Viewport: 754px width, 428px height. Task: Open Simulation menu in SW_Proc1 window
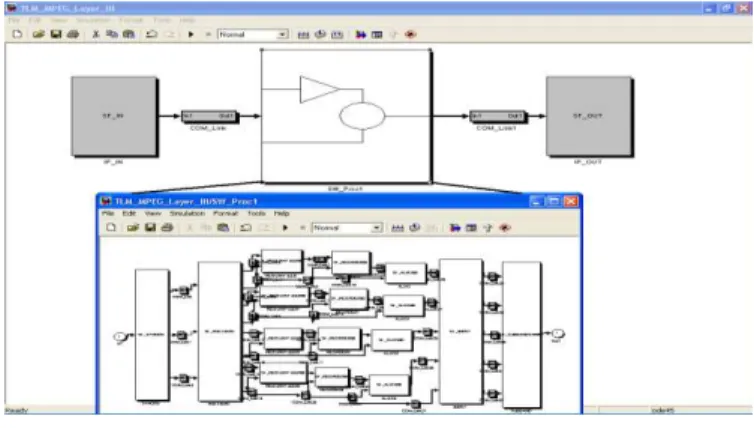(x=187, y=213)
